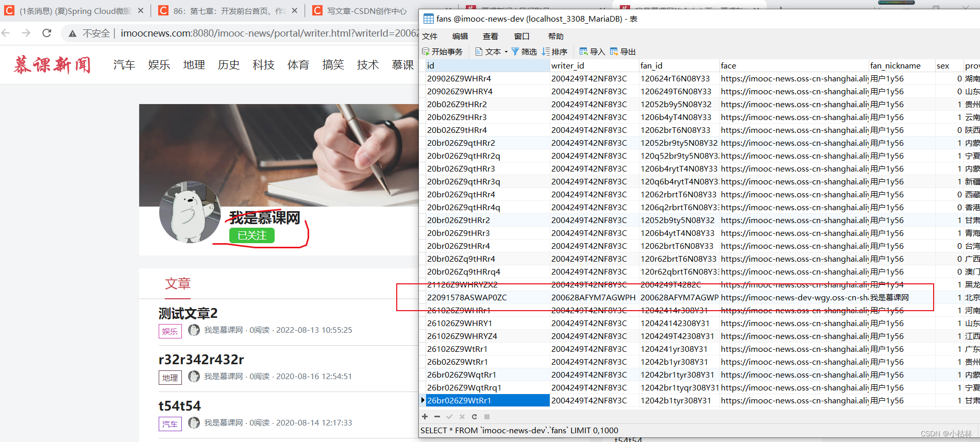The width and height of the screenshot is (980, 442).
Task: Click the green 已关注 follow button
Action: pos(252,235)
